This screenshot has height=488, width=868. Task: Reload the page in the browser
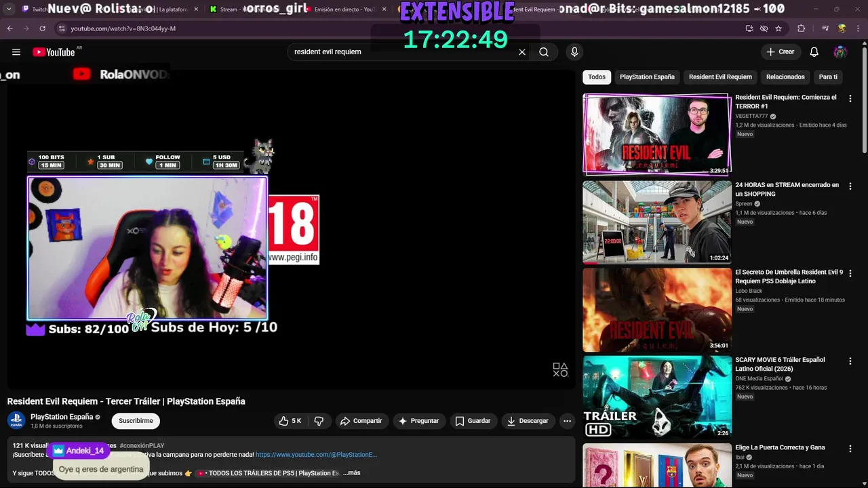point(42,28)
